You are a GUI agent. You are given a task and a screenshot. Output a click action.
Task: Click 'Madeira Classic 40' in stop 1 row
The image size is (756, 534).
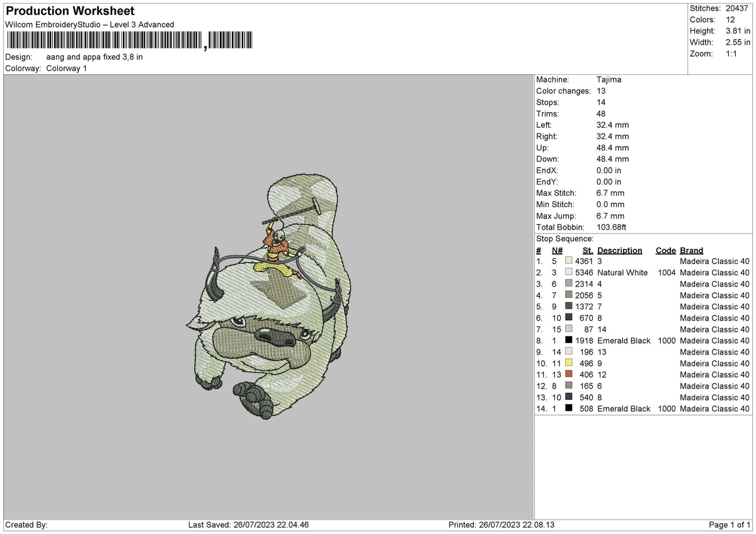714,261
